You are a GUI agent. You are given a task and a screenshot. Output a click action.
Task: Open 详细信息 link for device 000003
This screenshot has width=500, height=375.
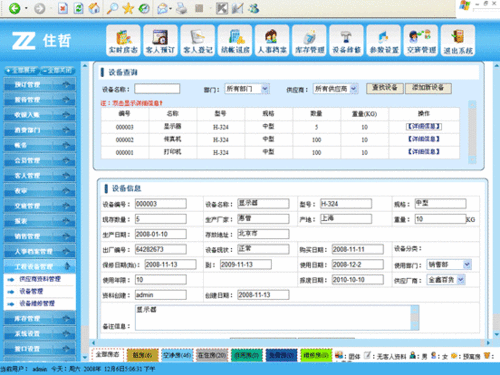point(424,126)
